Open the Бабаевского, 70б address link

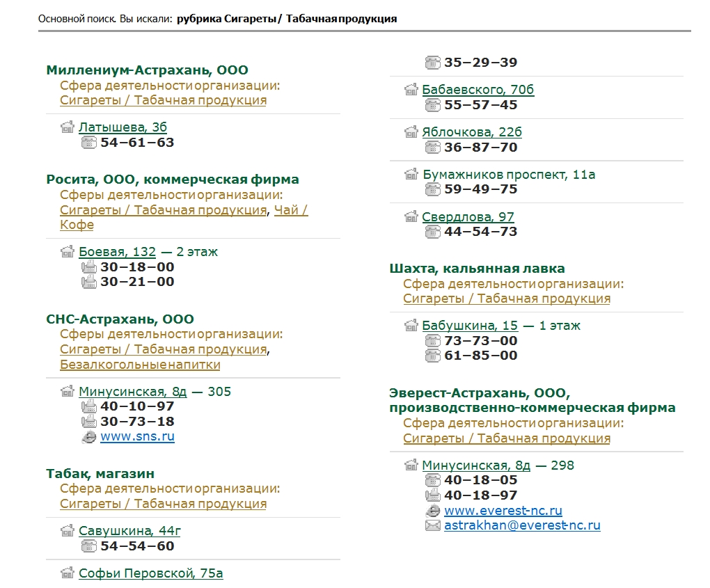click(478, 90)
